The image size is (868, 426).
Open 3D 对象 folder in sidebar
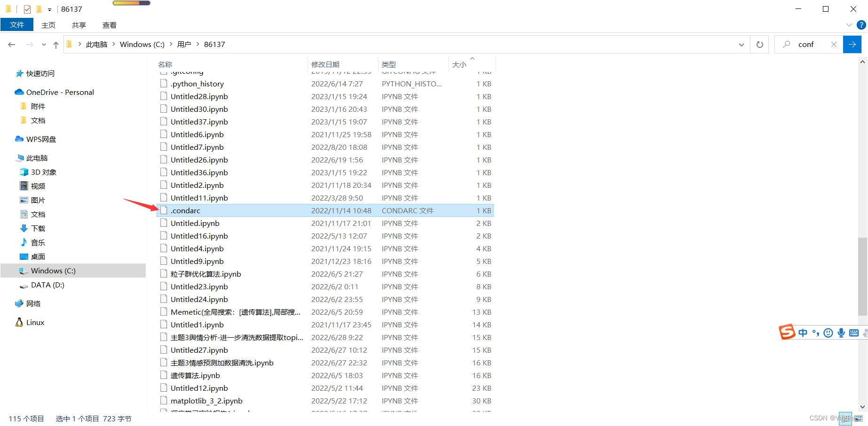pos(43,172)
